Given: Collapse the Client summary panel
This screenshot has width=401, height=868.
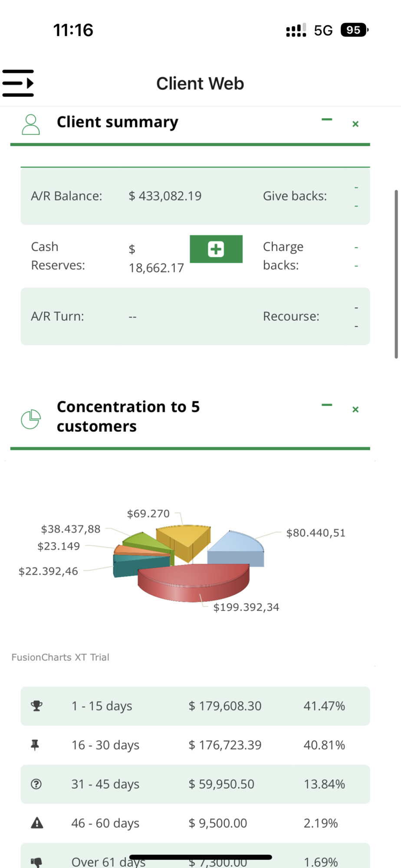Looking at the screenshot, I should tap(327, 120).
